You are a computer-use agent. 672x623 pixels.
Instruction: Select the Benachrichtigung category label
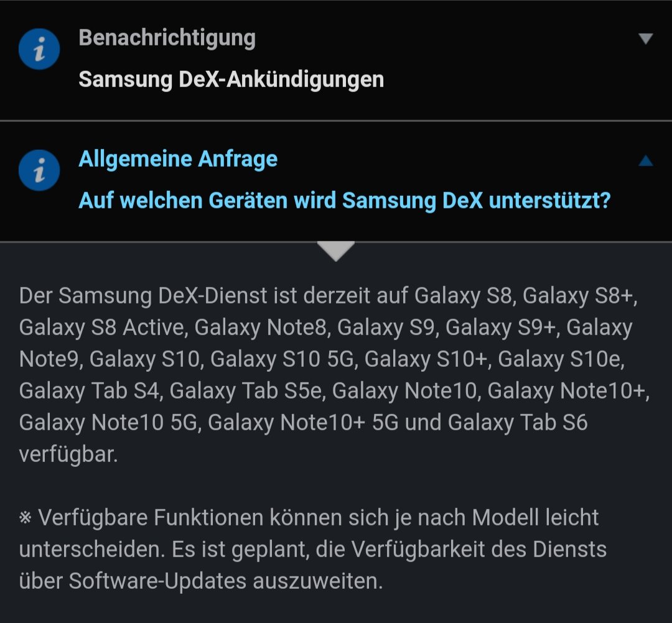point(167,39)
